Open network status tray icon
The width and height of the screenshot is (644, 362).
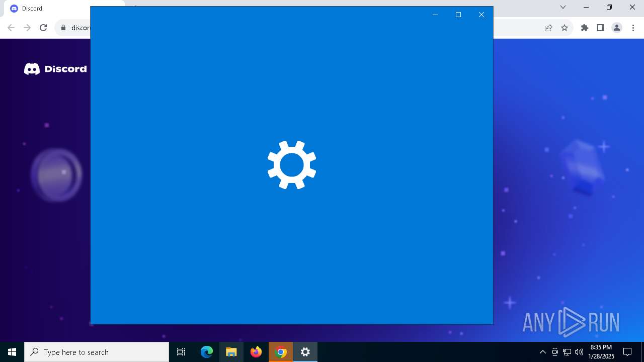click(x=567, y=352)
